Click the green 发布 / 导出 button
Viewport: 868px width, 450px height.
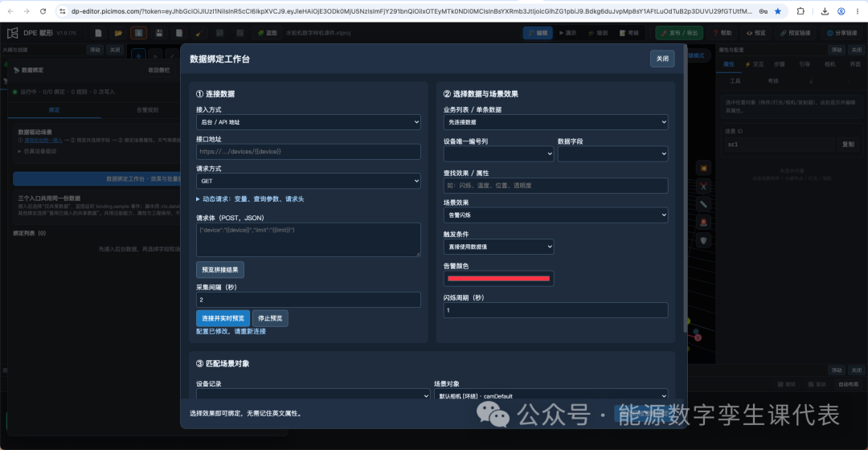(x=679, y=33)
